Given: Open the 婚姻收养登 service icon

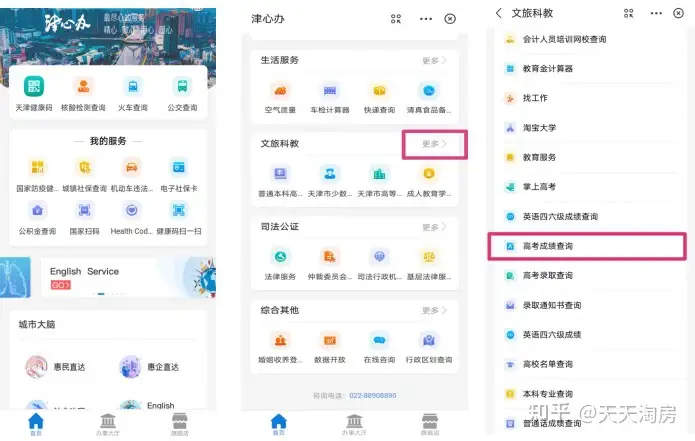Looking at the screenshot, I should pos(280,340).
